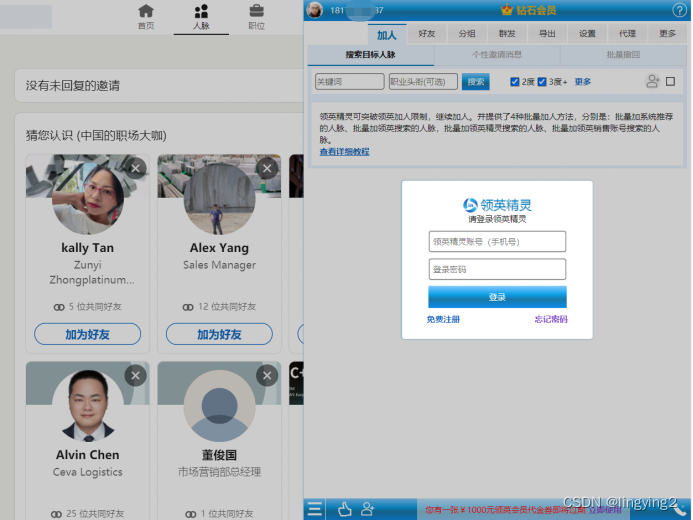This screenshot has height=520, width=693.
Task: Toggle the 3度+ checkbox
Action: coord(542,82)
